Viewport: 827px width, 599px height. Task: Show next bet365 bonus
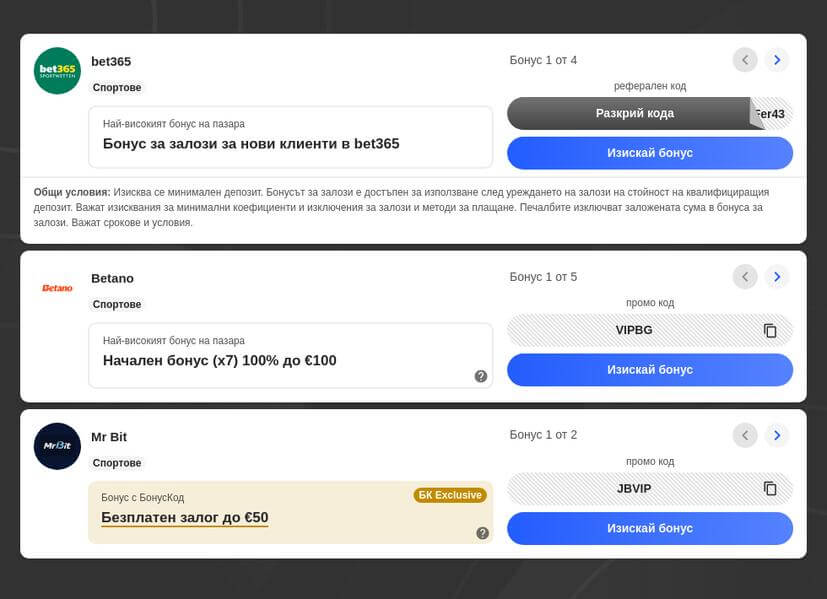[x=777, y=60]
